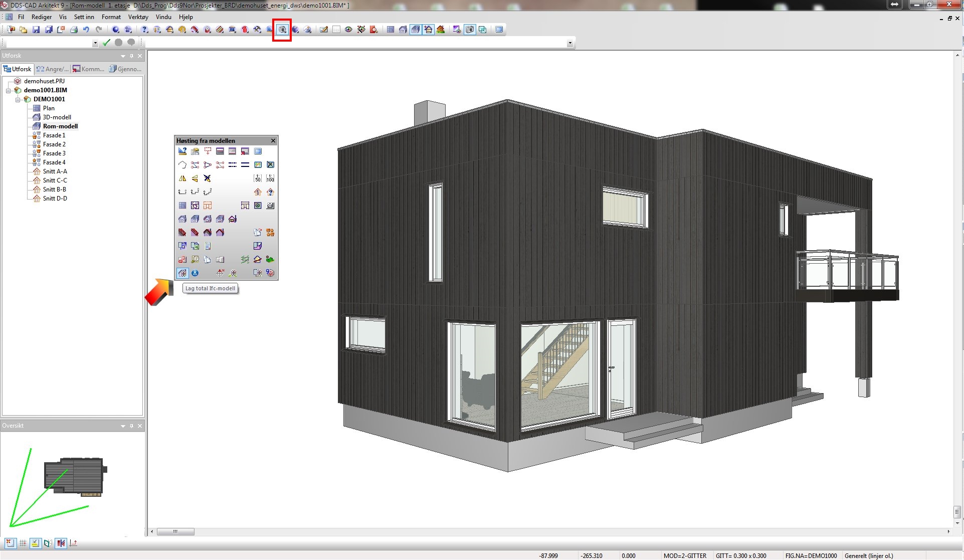The image size is (964, 560).
Task: Click the eye view icon in toolbar
Action: point(348,30)
